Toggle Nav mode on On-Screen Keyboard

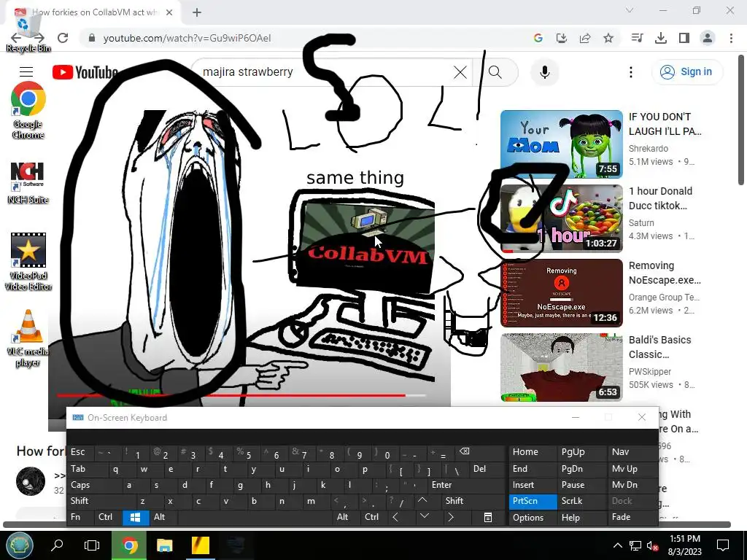(x=632, y=452)
